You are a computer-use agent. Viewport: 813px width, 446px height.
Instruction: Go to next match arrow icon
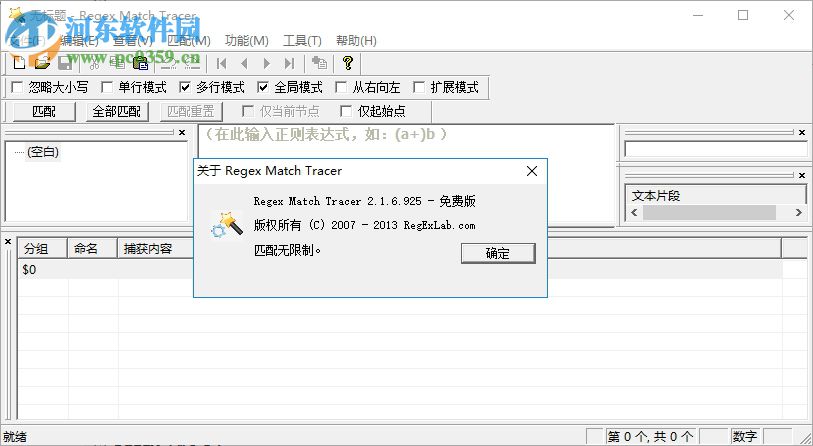[x=267, y=63]
